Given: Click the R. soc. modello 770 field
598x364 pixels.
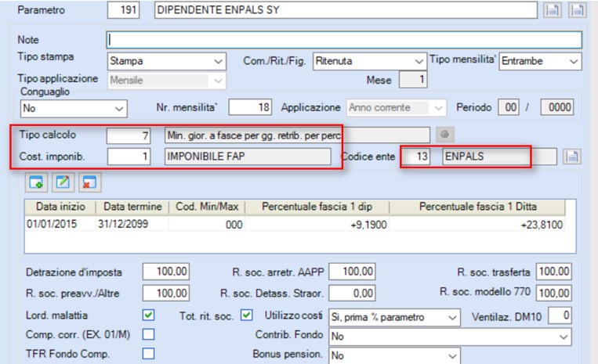Looking at the screenshot, I should [554, 293].
